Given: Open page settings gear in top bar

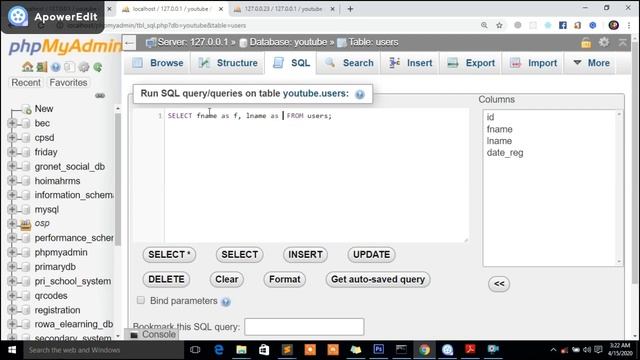Looking at the screenshot, I should [604, 42].
